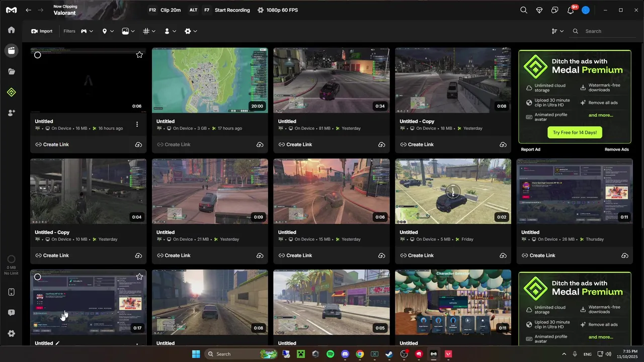Image resolution: width=644 pixels, height=362 pixels.
Task: Expand the game controller filter dropdown
Action: point(87,31)
